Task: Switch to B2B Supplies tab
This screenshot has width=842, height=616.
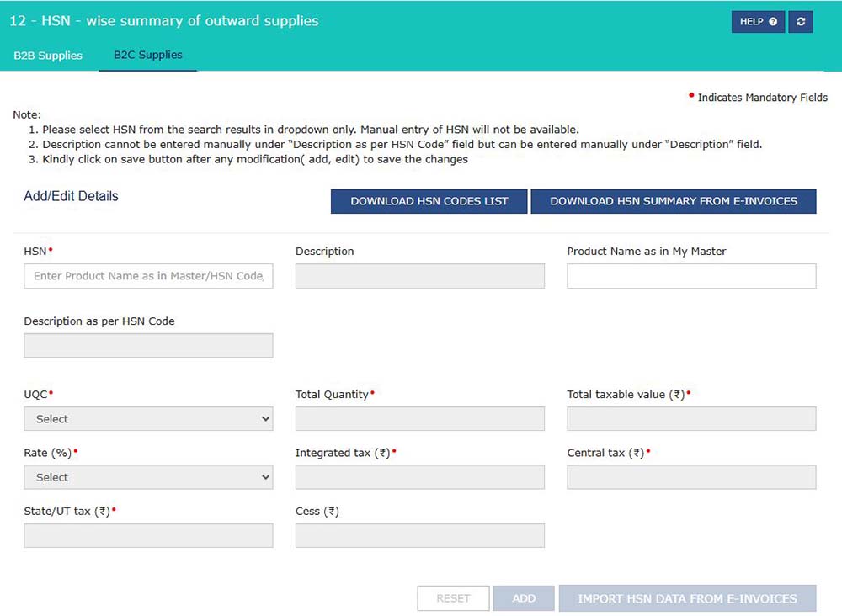Action: 48,56
